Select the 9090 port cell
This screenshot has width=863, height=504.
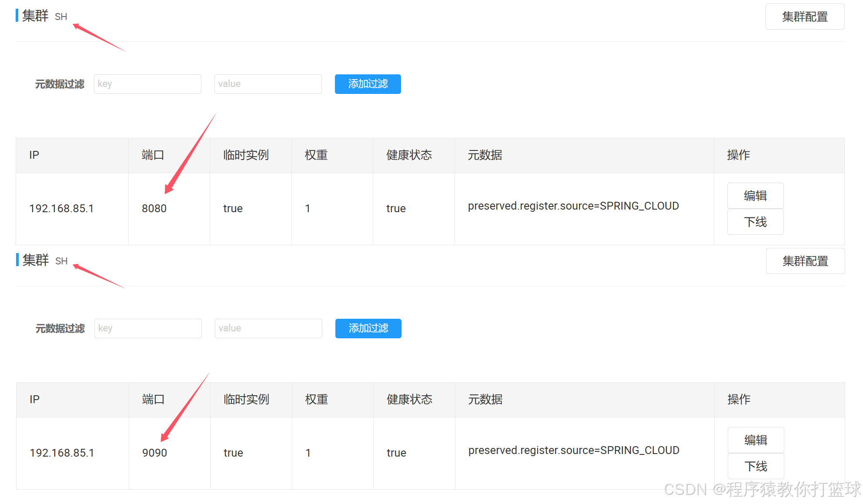click(154, 453)
